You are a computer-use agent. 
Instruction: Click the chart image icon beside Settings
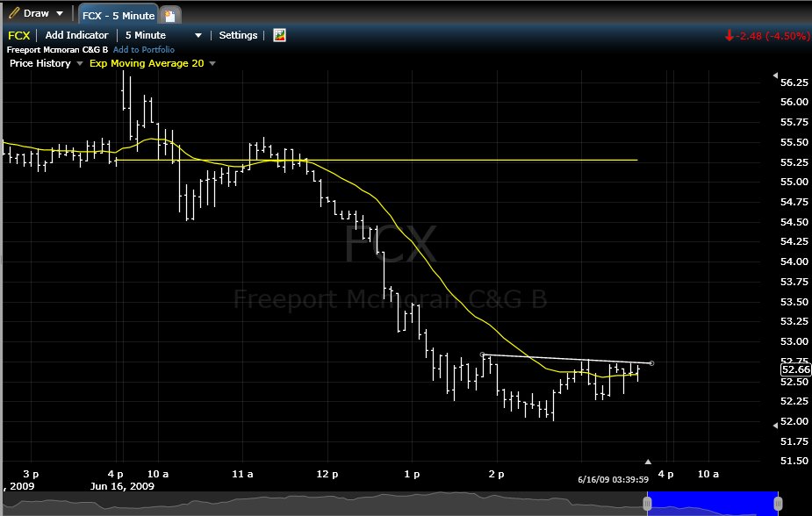(280, 35)
